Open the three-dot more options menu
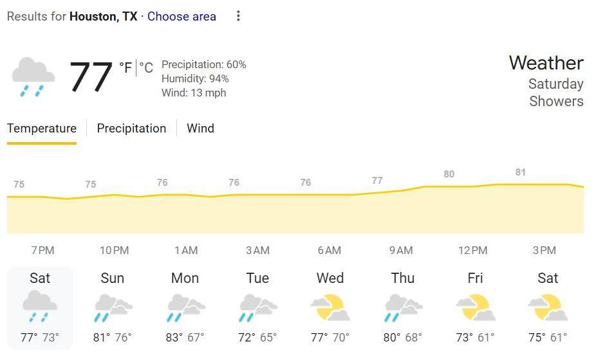596x364 pixels. tap(238, 16)
